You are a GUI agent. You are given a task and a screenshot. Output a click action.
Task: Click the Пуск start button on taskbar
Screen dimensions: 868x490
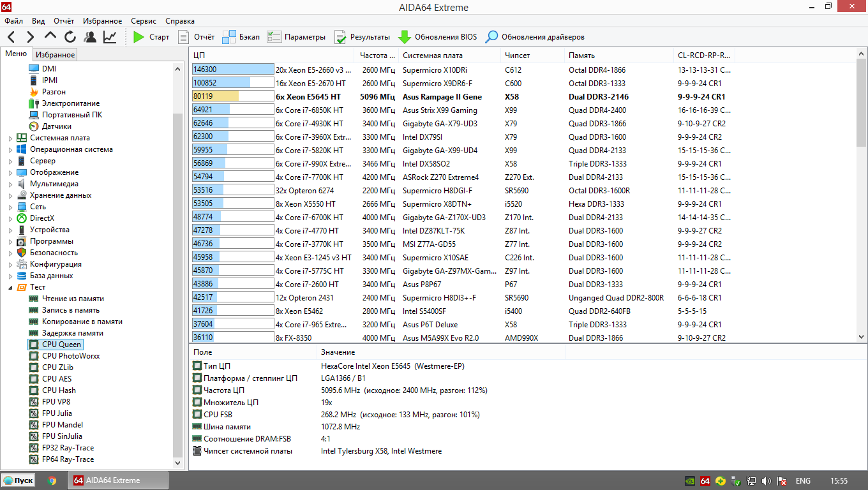(x=19, y=480)
